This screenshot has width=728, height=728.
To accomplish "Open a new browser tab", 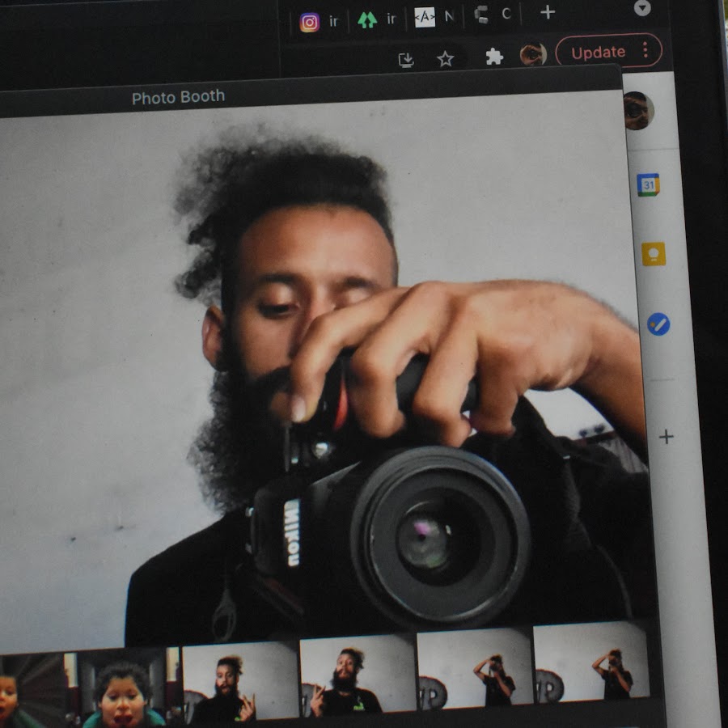I will point(548,12).
